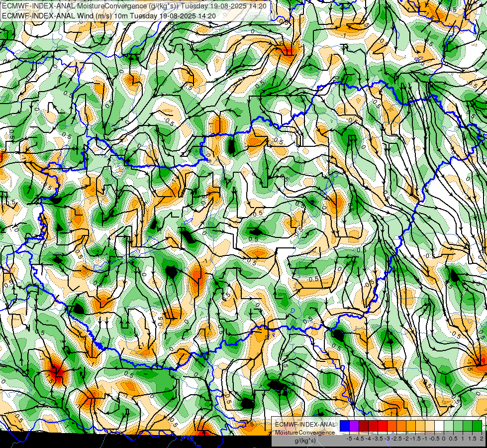
Task: Click the 1.5 value on legend scale
Action: point(472,439)
